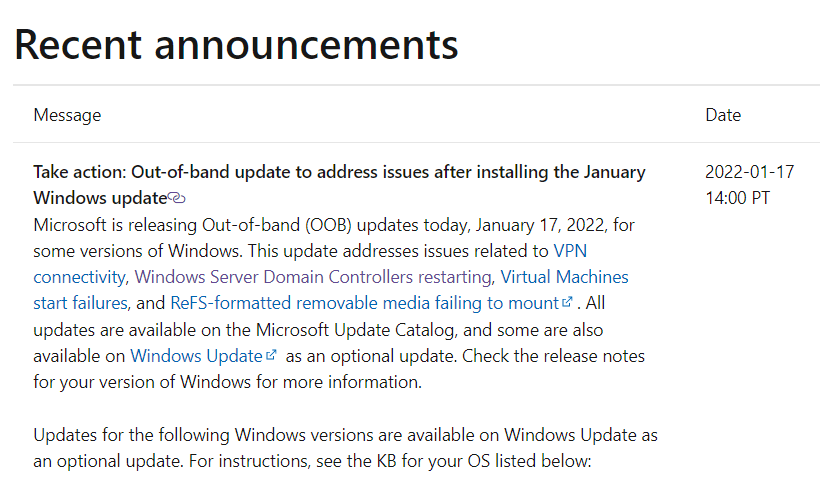This screenshot has width=820, height=484.
Task: Select the "Message" column header
Action: click(67, 115)
